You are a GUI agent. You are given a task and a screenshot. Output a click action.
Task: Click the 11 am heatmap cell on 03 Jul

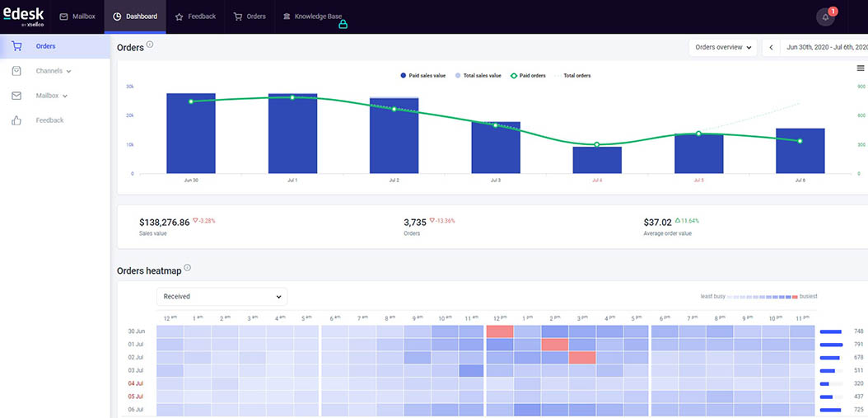[x=472, y=370]
